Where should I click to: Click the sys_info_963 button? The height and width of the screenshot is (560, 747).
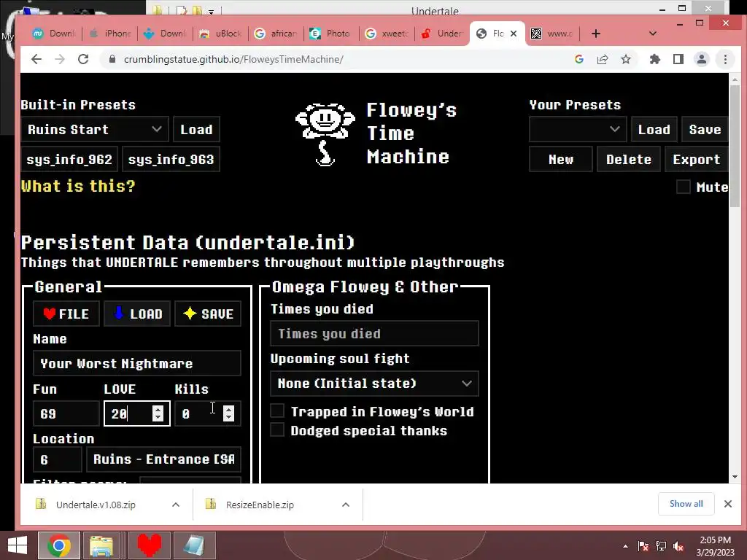(x=171, y=159)
